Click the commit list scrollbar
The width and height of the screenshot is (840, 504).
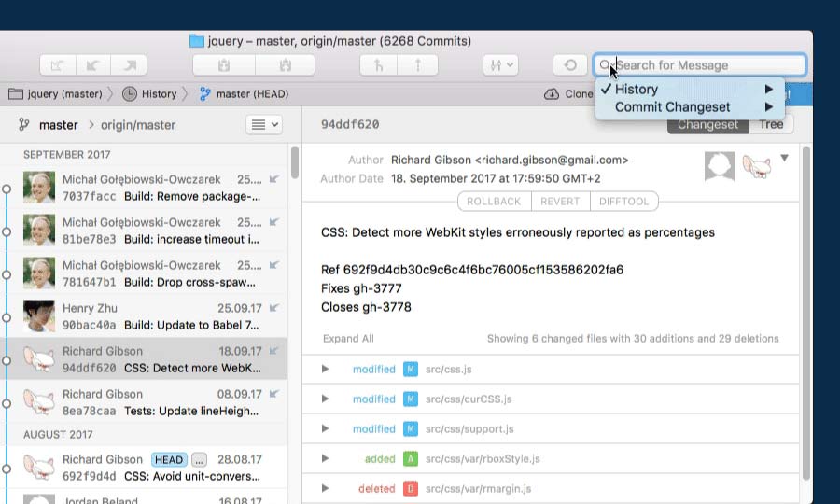[296, 163]
